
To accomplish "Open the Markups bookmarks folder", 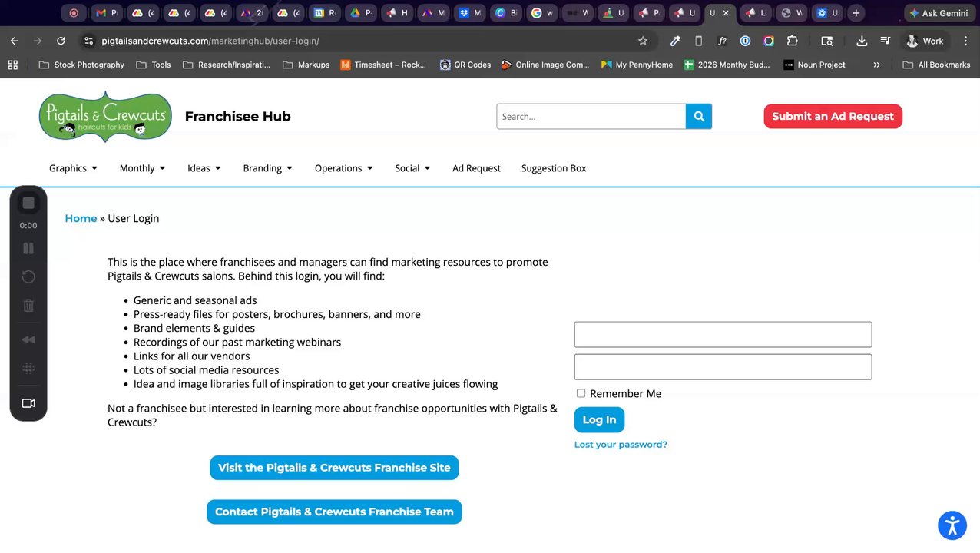I will pyautogui.click(x=306, y=65).
